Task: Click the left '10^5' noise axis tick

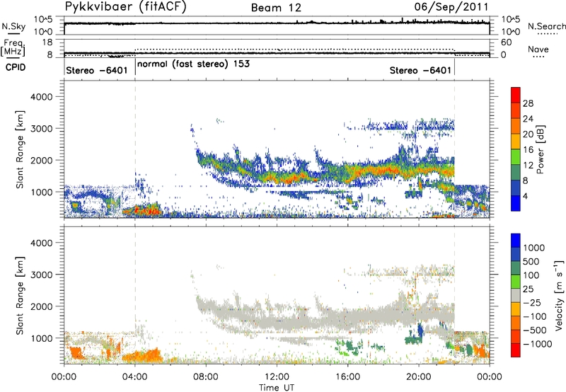Action: 43,20
